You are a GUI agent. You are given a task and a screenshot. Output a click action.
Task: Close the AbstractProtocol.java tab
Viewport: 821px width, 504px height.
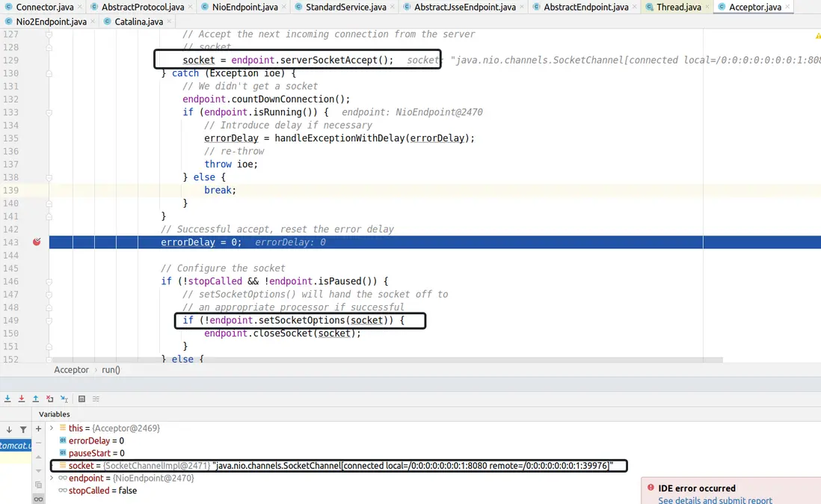[x=190, y=7]
